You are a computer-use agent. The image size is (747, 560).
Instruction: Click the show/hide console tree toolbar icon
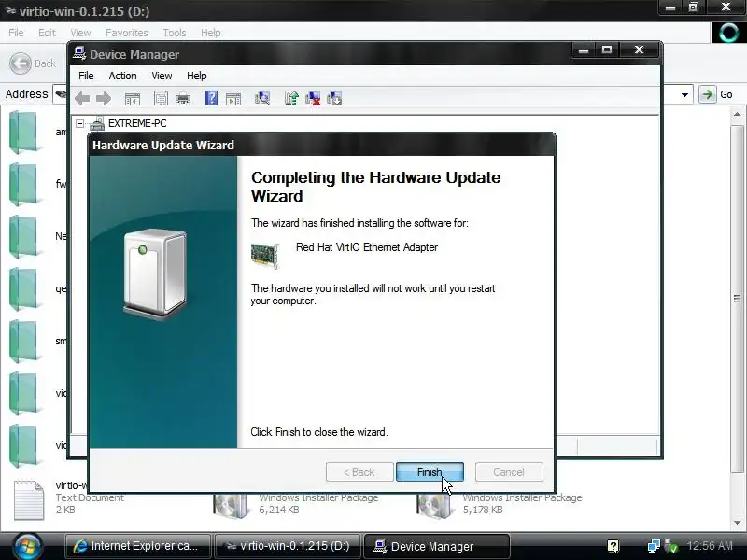(133, 99)
